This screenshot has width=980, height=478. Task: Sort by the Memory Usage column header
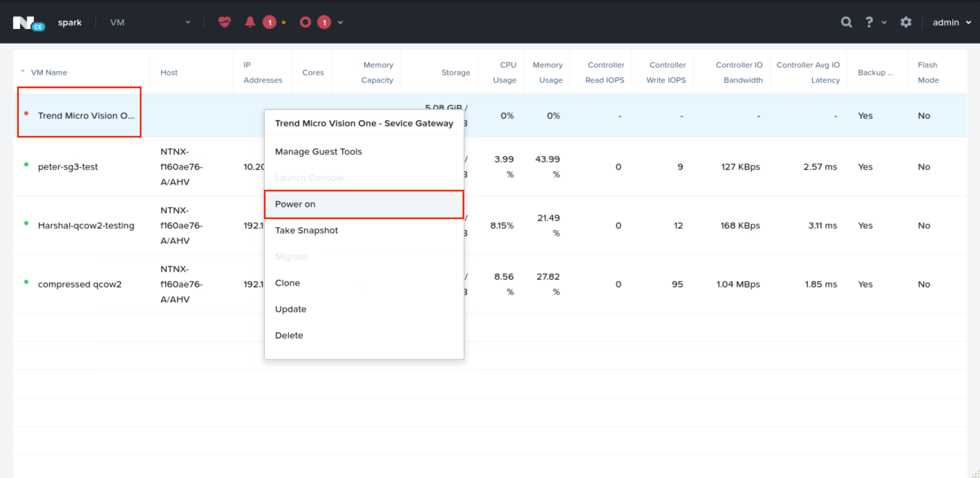point(548,72)
